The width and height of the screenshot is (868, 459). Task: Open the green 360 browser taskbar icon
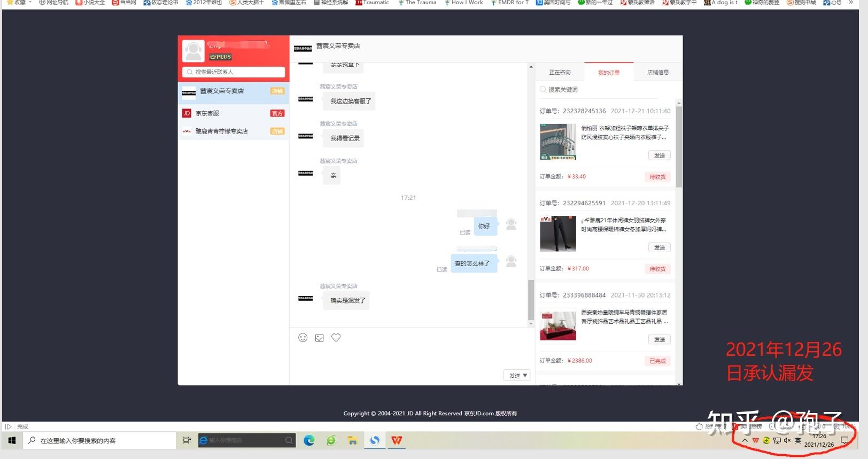[331, 440]
